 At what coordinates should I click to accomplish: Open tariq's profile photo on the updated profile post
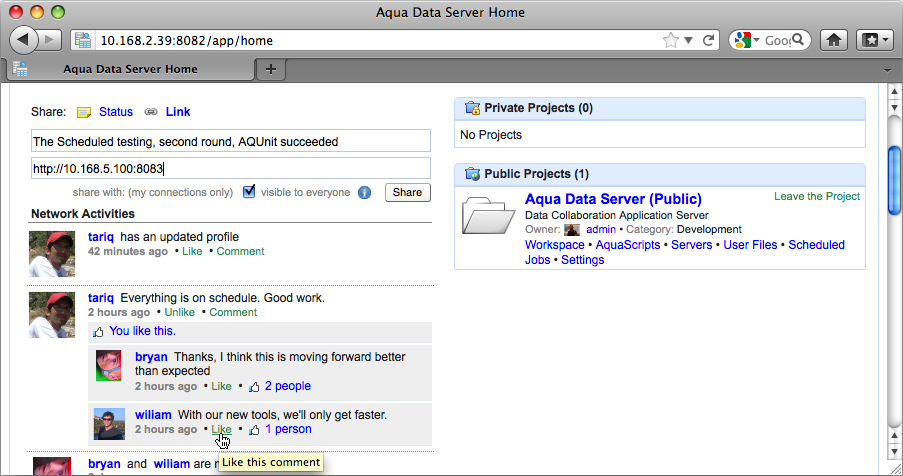coord(52,254)
